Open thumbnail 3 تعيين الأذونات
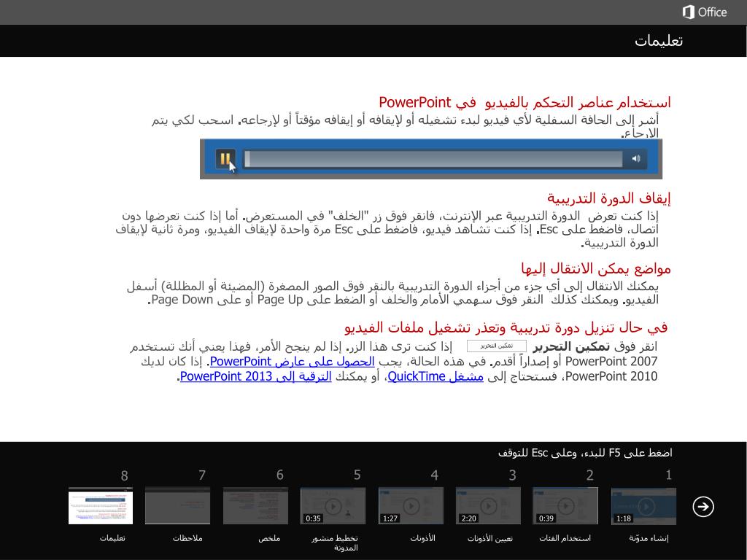This screenshot has width=747, height=560. click(488, 506)
